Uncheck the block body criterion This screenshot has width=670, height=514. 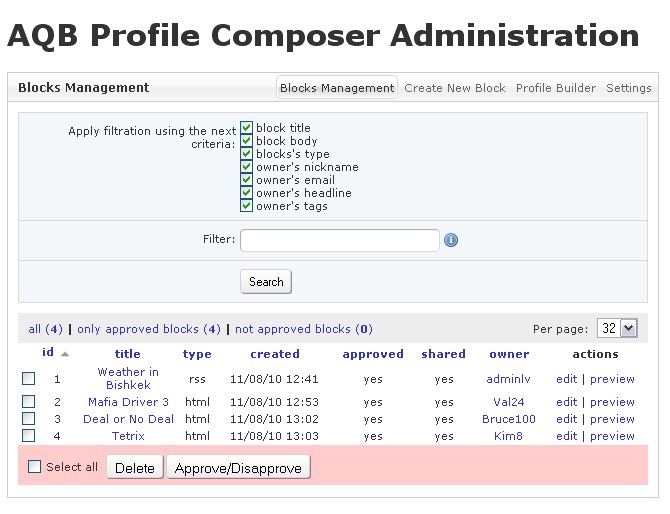(246, 141)
